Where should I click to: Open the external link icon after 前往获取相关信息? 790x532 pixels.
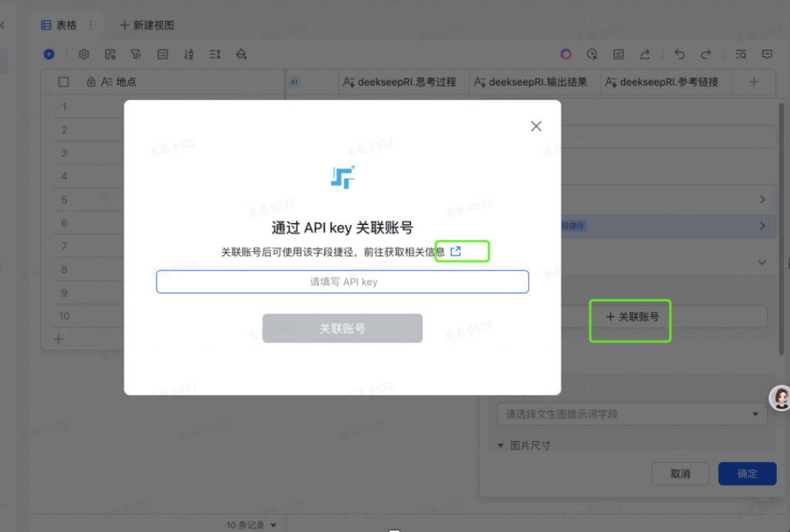coord(455,251)
